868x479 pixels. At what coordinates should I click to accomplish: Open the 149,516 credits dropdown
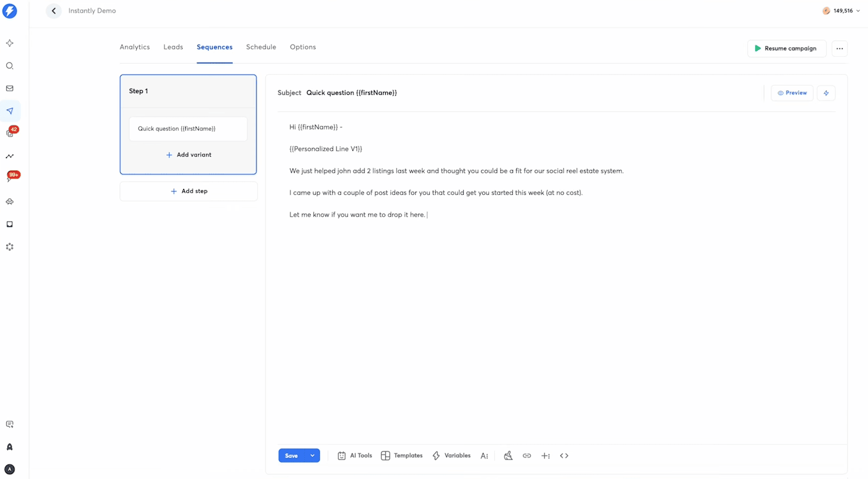click(842, 10)
